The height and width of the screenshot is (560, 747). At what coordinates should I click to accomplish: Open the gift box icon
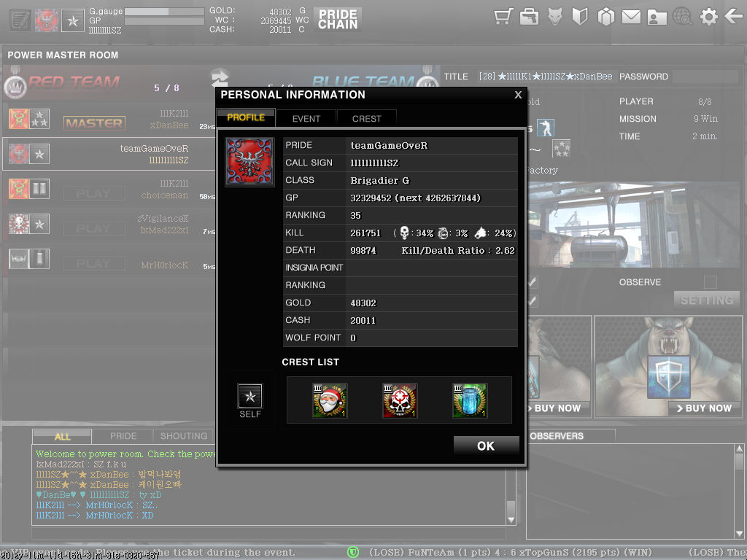click(605, 17)
